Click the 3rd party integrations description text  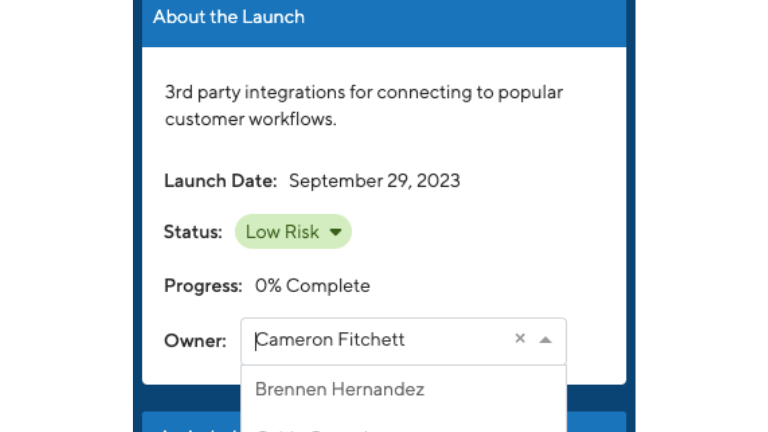pyautogui.click(x=363, y=105)
